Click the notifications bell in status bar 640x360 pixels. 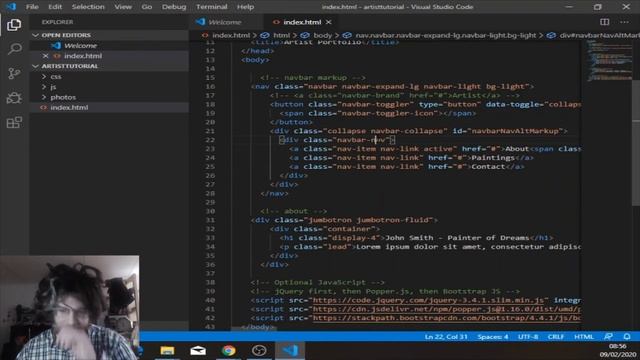pos(627,337)
